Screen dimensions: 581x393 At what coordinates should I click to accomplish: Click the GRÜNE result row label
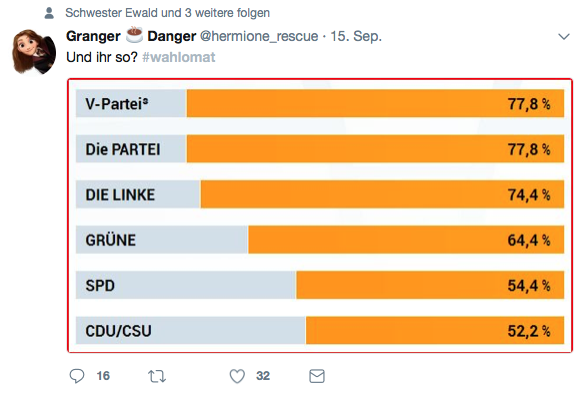[x=110, y=240]
